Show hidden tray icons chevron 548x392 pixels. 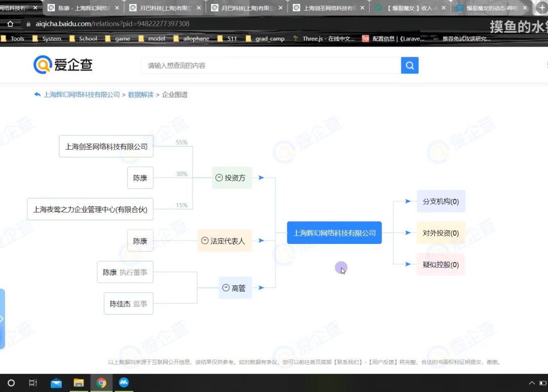[532, 383]
